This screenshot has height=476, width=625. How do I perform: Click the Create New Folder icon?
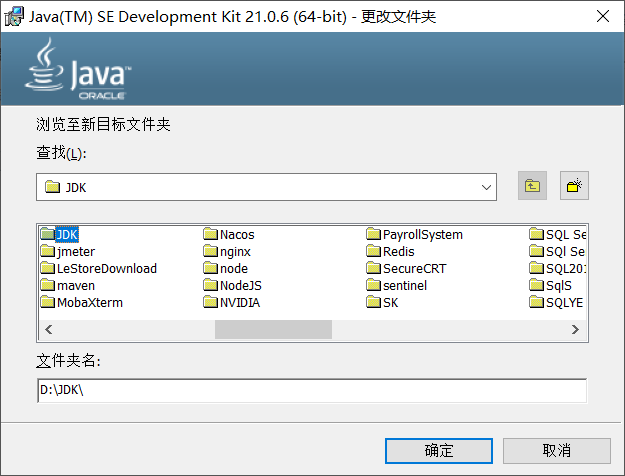[573, 186]
